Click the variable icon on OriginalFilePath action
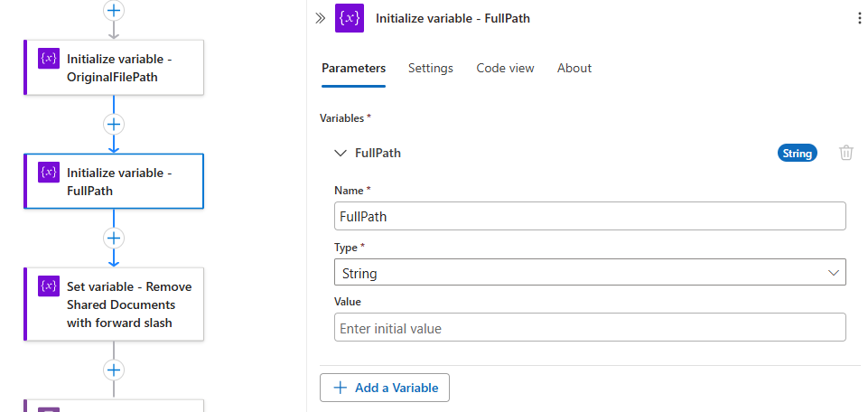Viewport: 868px width, 412px height. click(x=49, y=58)
